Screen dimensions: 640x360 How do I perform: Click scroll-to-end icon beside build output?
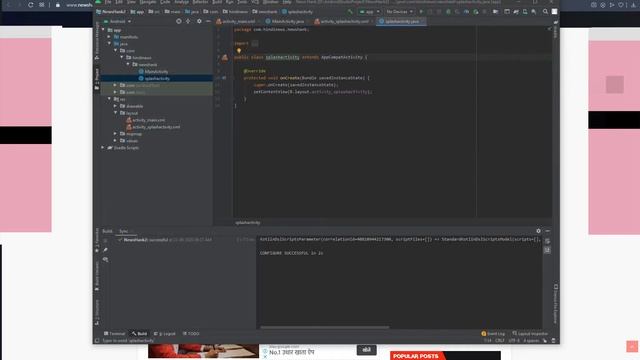point(547,250)
